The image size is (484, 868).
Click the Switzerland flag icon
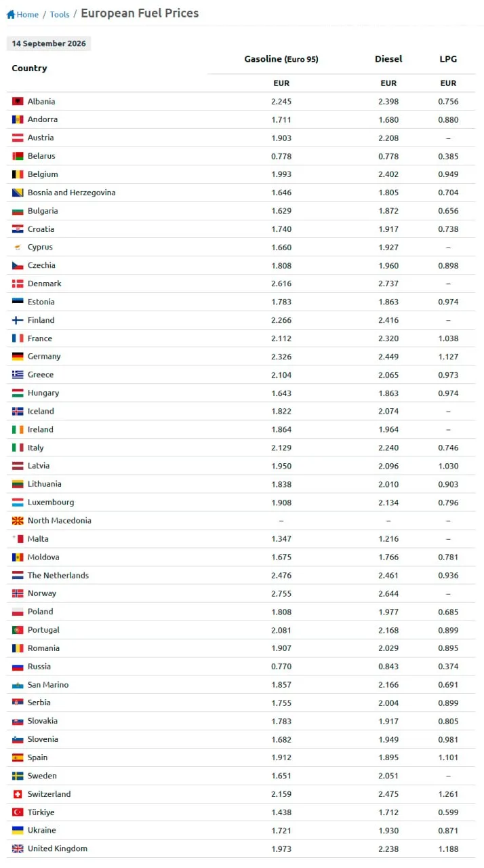point(18,793)
